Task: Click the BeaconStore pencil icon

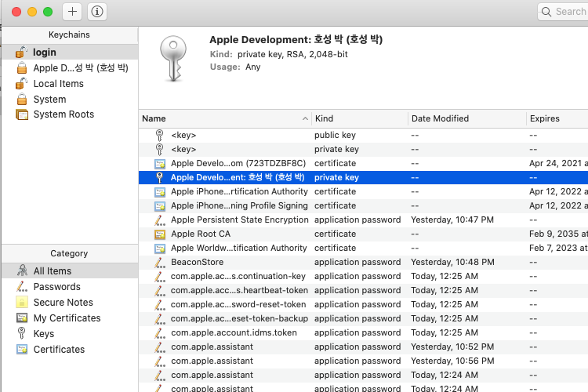Action: (160, 262)
